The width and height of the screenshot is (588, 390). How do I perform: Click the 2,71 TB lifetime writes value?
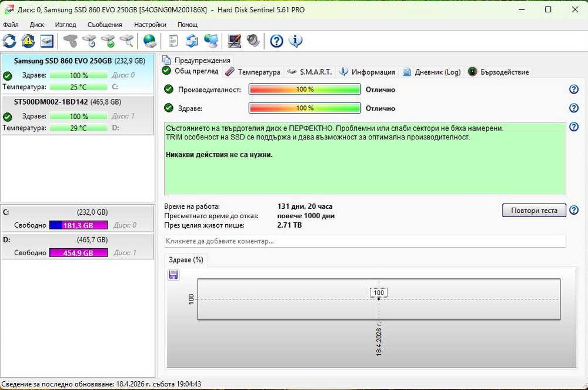pos(289,225)
